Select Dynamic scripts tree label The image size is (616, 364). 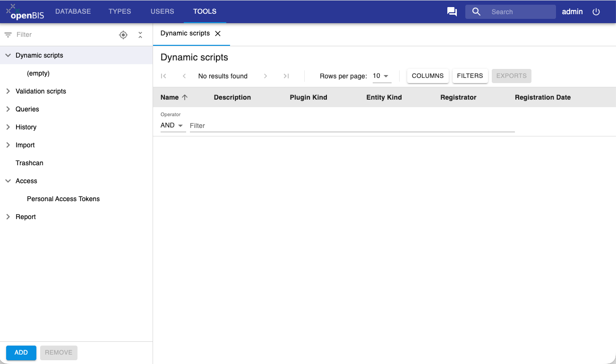pos(39,55)
